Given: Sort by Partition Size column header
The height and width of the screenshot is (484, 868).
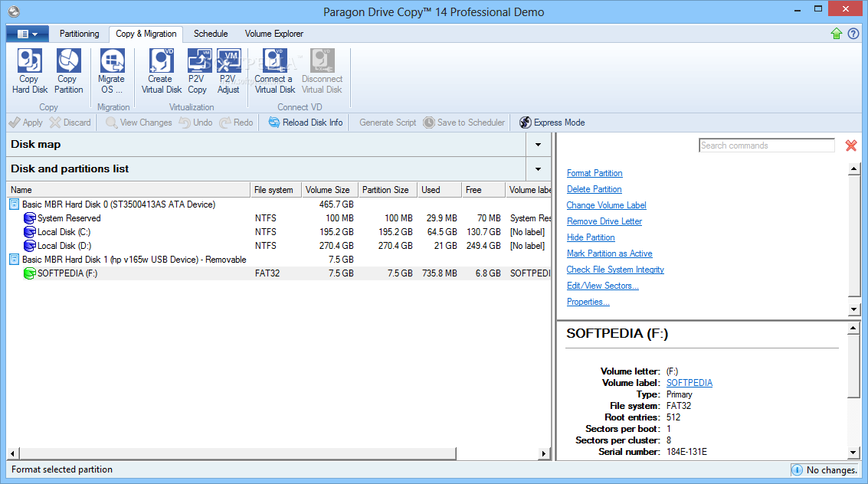Looking at the screenshot, I should [x=388, y=190].
